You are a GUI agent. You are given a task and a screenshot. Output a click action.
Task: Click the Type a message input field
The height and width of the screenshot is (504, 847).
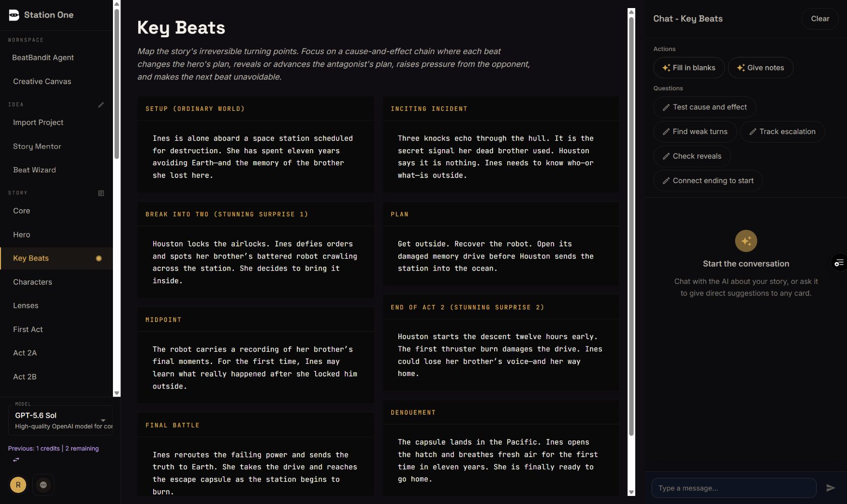734,488
